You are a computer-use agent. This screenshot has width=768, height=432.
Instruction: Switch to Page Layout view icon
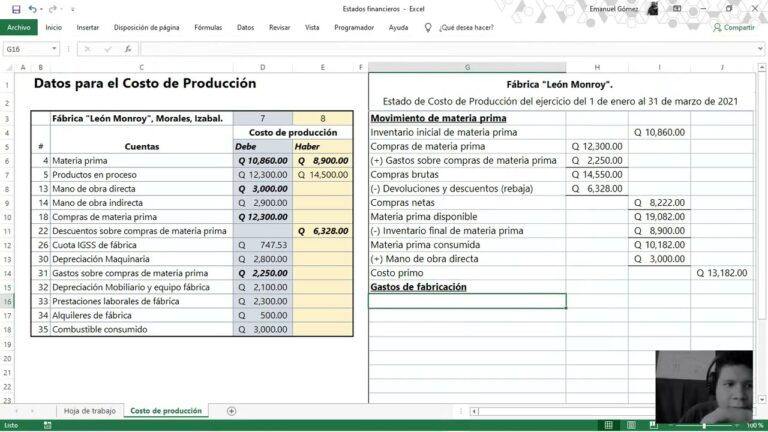click(x=631, y=425)
